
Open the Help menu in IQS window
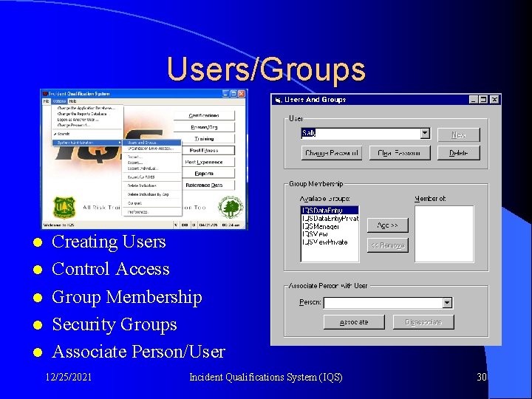tap(72, 101)
